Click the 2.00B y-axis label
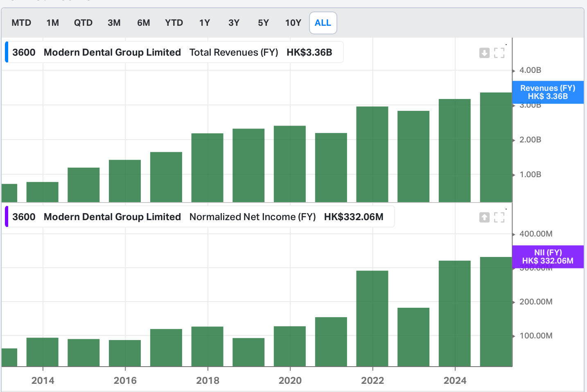This screenshot has height=392, width=587. click(530, 140)
